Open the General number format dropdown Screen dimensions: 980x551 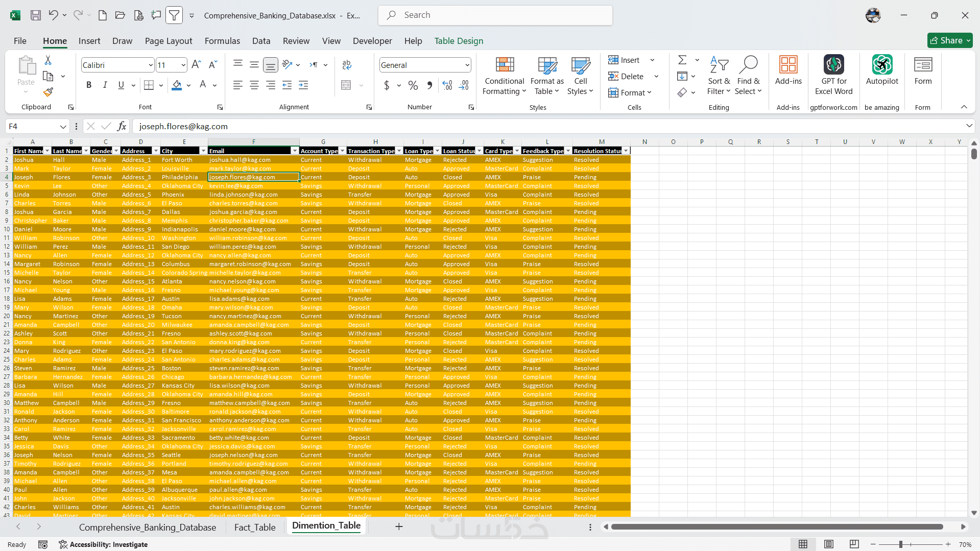pyautogui.click(x=467, y=65)
